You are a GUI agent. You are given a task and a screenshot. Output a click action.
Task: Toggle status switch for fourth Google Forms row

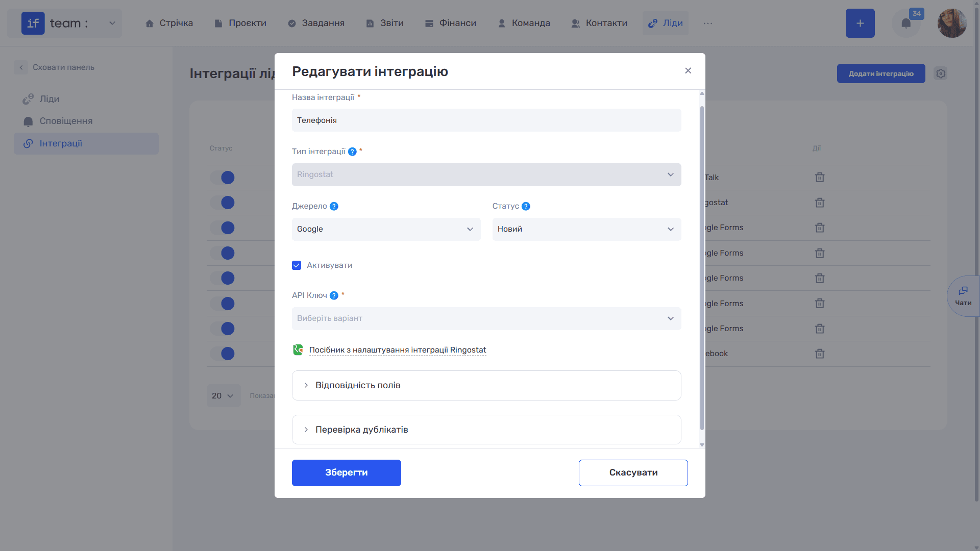[x=223, y=304]
